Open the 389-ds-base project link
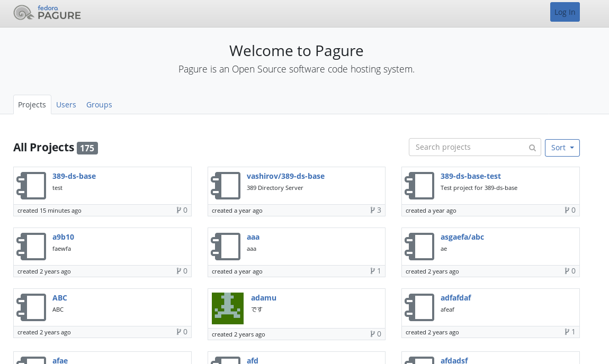 (74, 176)
